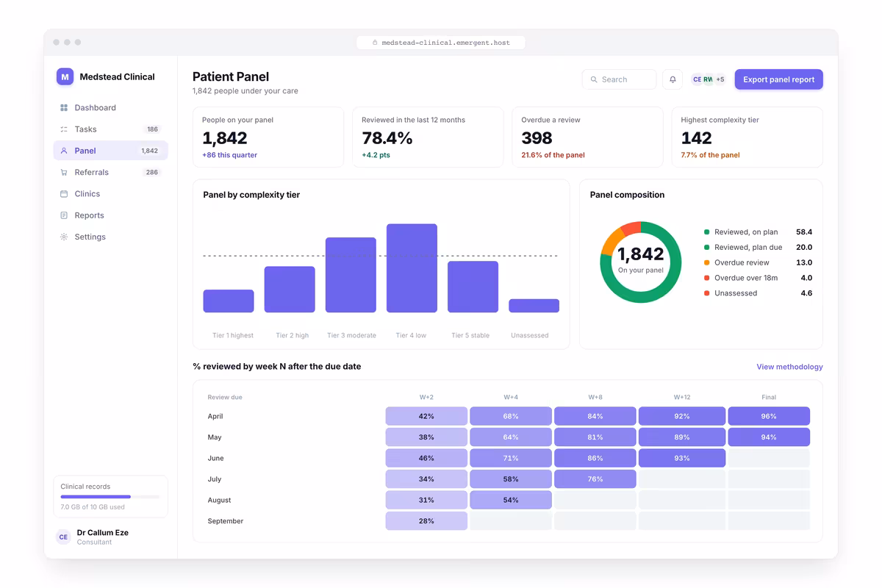Open View methodology link
The image size is (882, 588).
[x=789, y=367]
